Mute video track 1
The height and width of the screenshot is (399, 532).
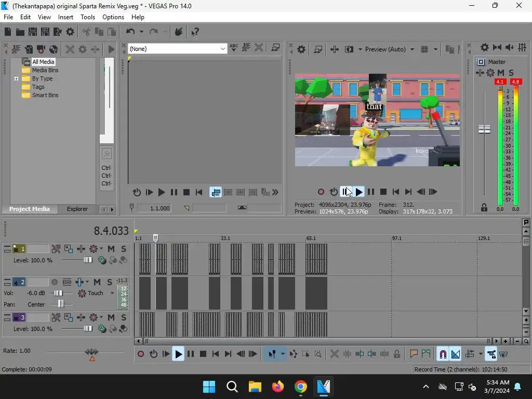click(111, 249)
